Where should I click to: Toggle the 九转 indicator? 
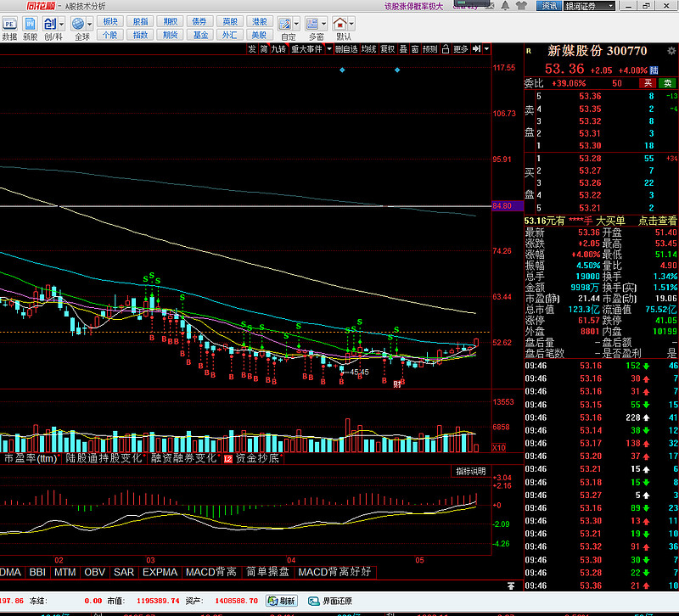click(x=278, y=49)
